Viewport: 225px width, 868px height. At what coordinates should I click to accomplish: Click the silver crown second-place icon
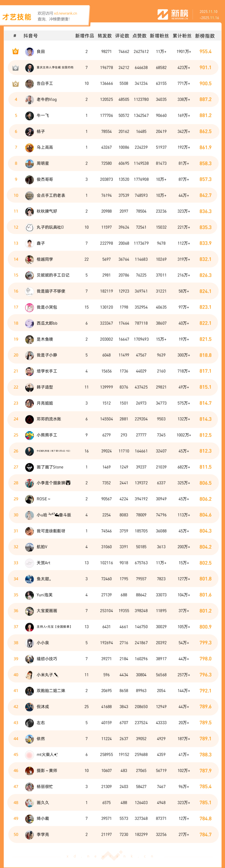(15, 68)
